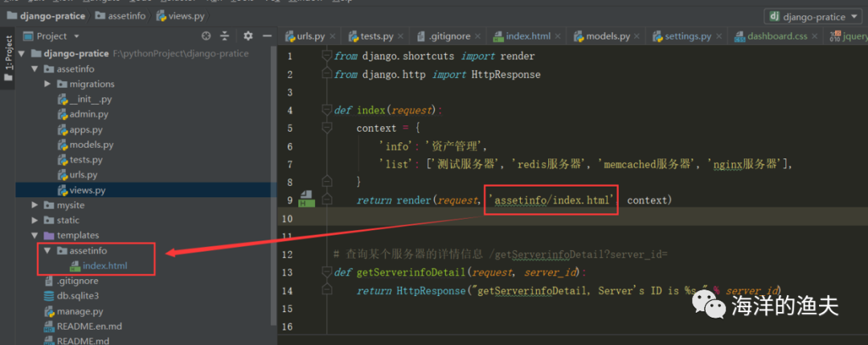Click views.py in the breadcrumb bar

click(x=181, y=16)
